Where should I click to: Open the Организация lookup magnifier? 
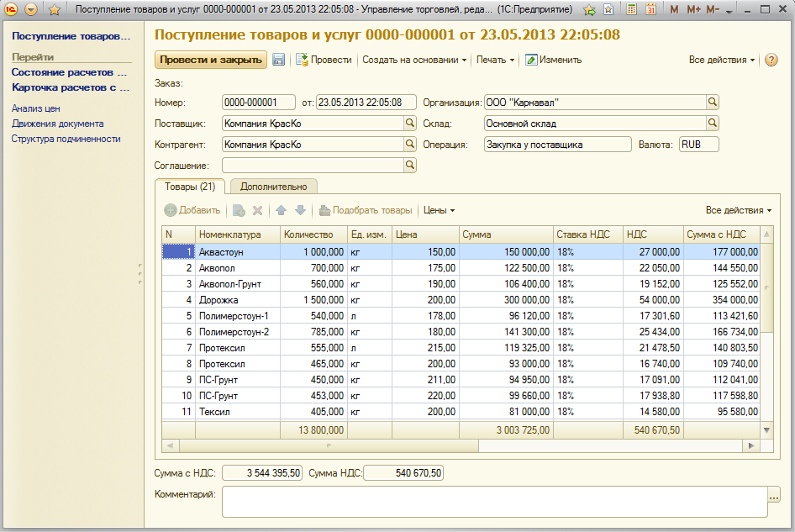[713, 102]
